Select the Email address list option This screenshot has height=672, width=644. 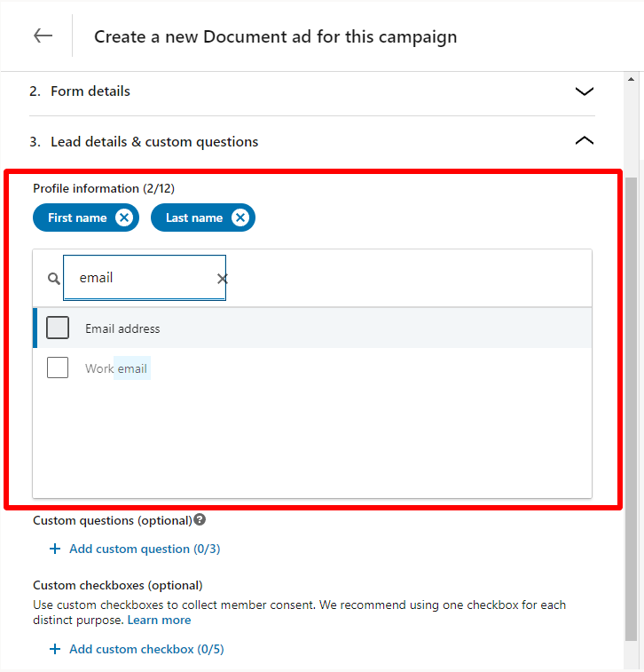(x=312, y=328)
